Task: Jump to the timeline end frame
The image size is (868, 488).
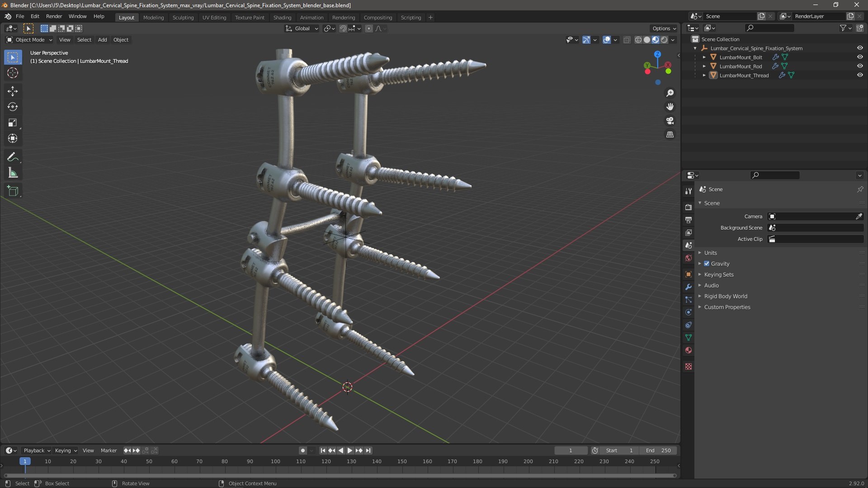Action: pos(368,450)
